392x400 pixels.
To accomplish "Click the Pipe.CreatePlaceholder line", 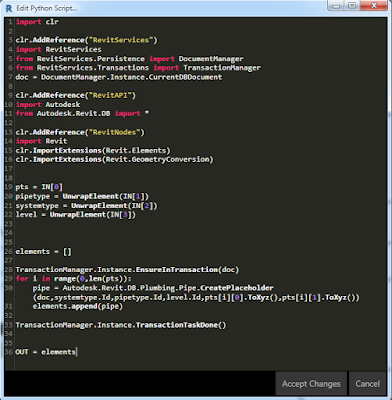I will coord(153,288).
